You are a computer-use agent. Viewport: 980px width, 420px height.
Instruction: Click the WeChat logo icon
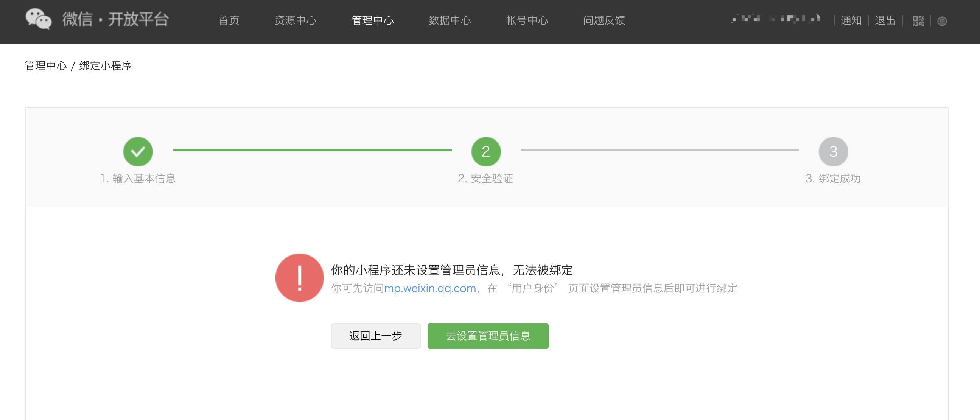[39, 19]
